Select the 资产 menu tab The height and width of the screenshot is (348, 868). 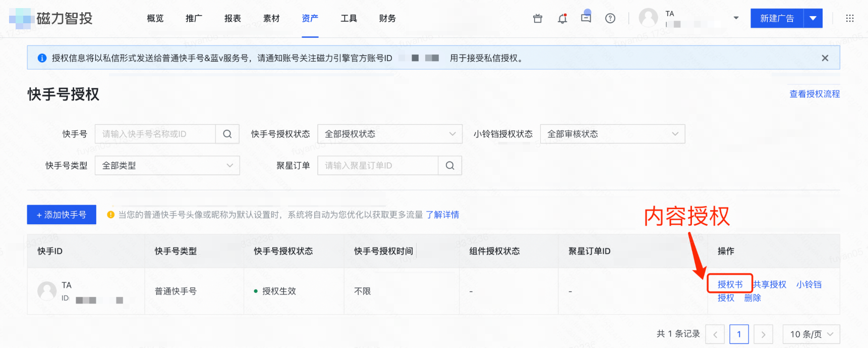click(x=310, y=19)
